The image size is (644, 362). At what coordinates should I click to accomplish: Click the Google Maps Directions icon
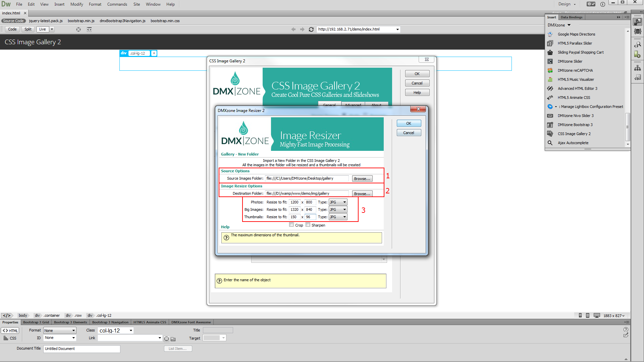(x=550, y=34)
